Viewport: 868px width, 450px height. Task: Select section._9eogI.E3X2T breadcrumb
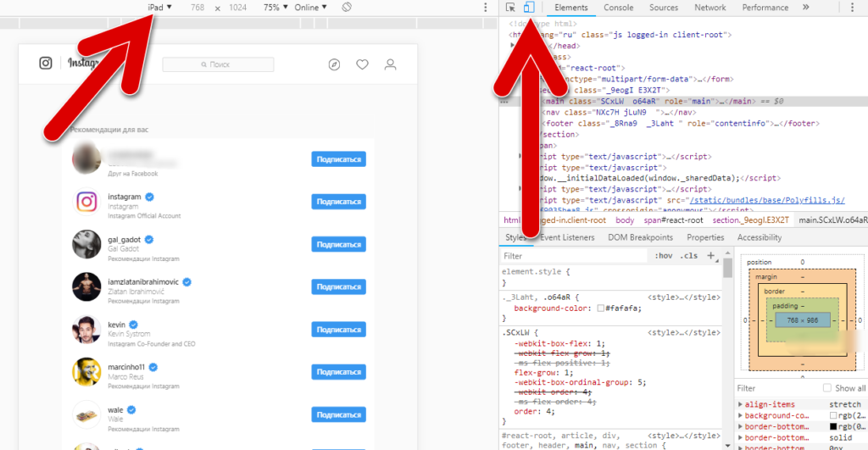[751, 220]
